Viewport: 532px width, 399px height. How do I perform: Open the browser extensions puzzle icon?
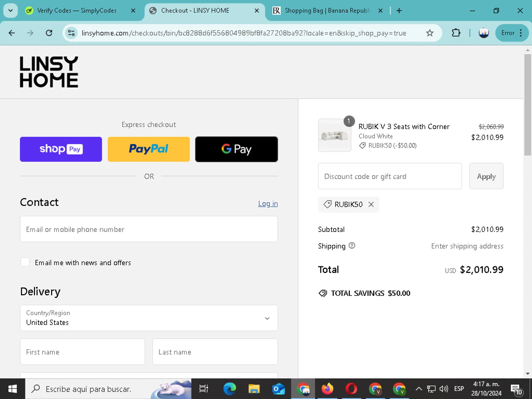point(456,33)
